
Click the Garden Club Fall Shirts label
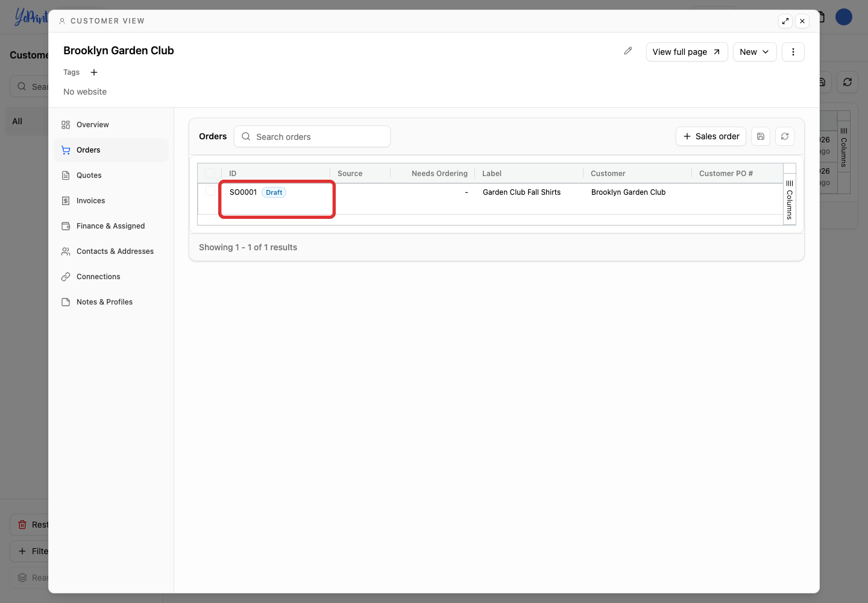pos(522,192)
